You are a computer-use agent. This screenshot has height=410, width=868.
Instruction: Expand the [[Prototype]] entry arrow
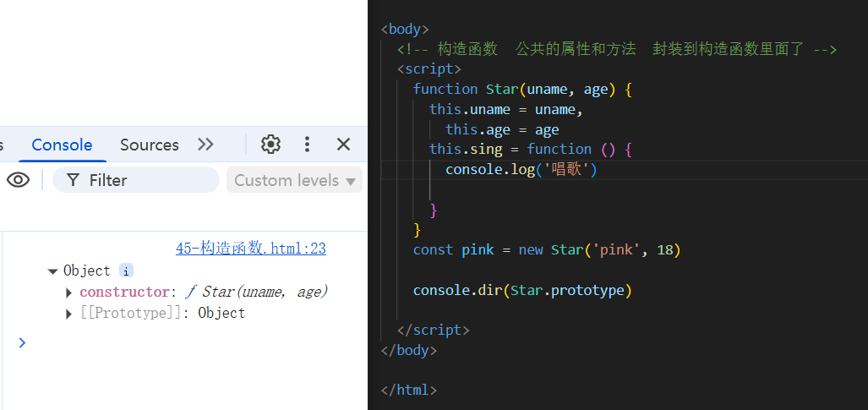pyautogui.click(x=69, y=314)
